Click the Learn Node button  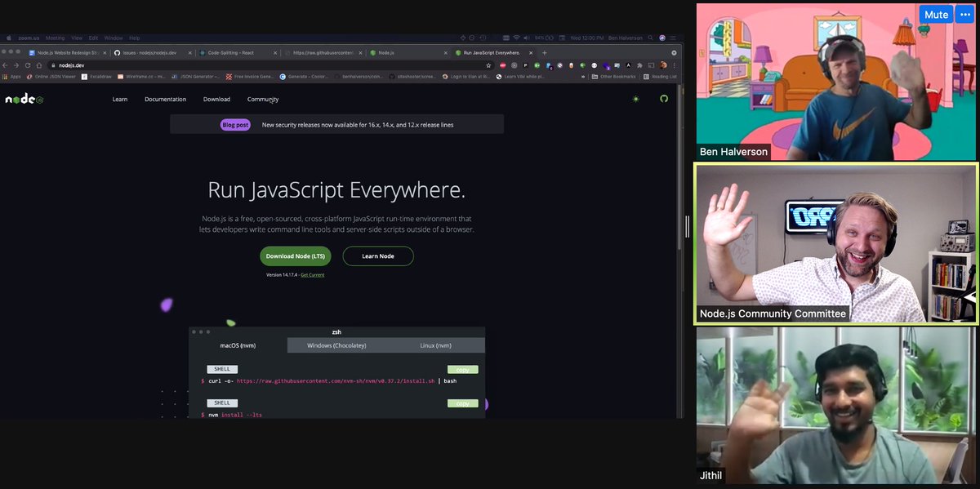[378, 256]
